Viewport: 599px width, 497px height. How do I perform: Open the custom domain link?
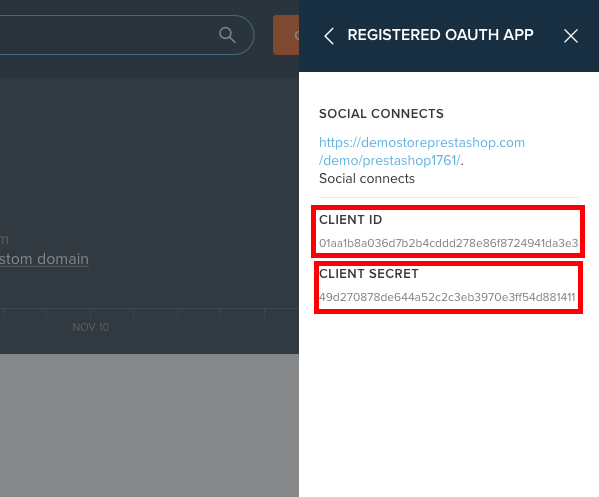click(x=44, y=259)
